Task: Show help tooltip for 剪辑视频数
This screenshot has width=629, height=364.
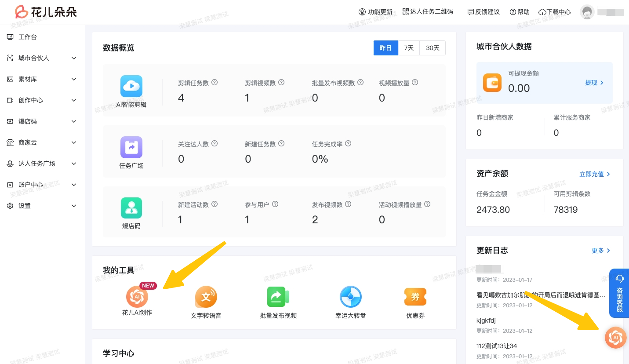Action: point(281,82)
